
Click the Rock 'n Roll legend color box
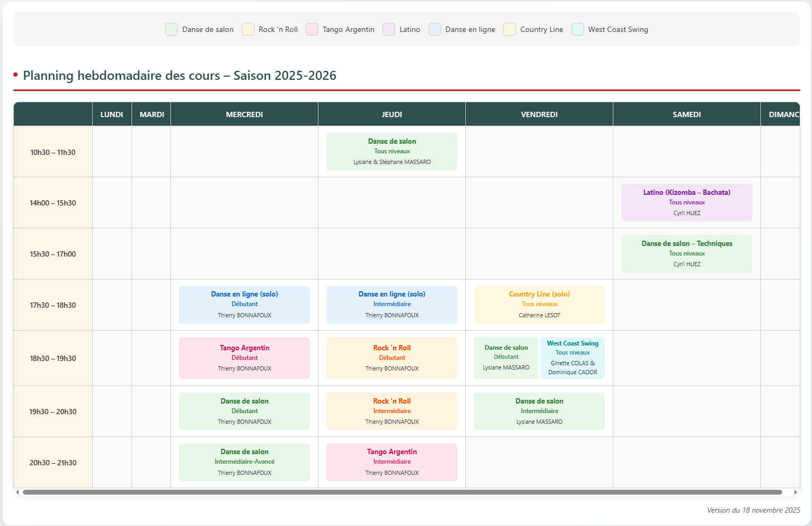point(248,29)
